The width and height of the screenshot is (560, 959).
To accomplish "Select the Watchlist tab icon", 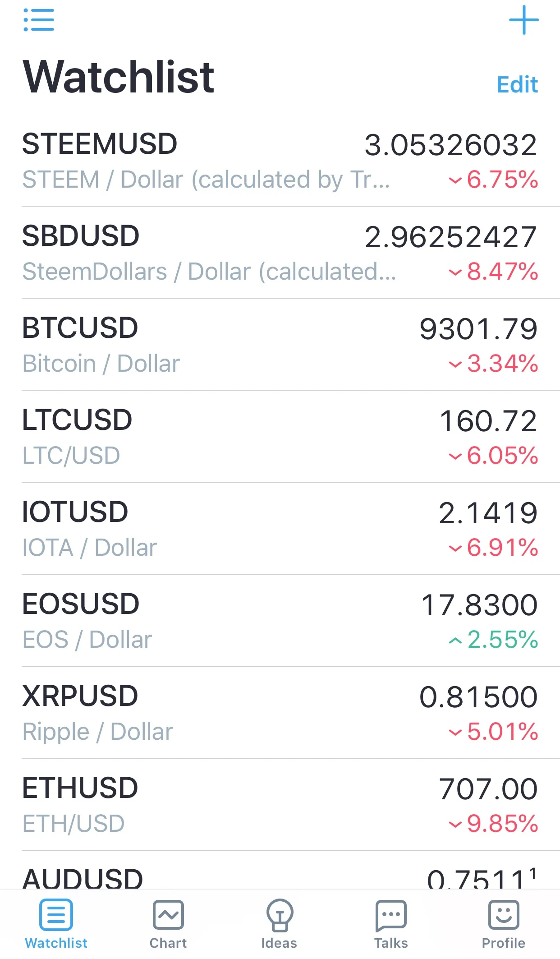I will pyautogui.click(x=56, y=915).
